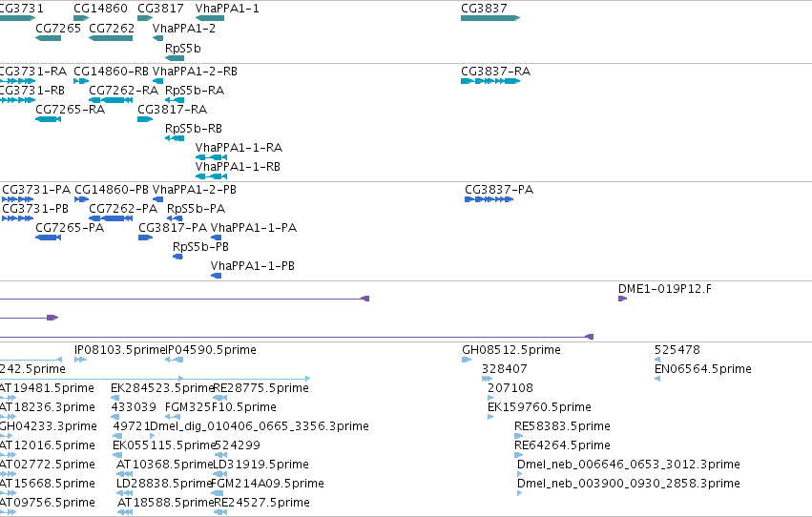
Task: Select the 525478 EST label
Action: click(x=677, y=350)
